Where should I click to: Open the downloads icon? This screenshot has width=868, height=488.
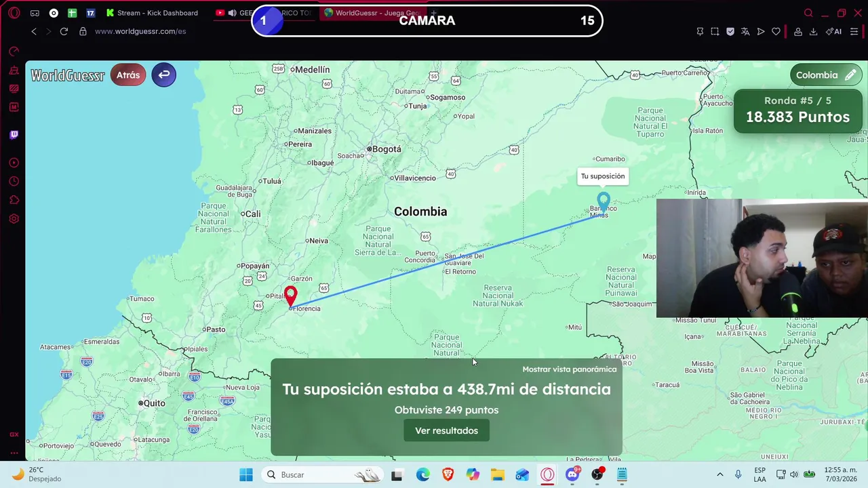(x=813, y=31)
